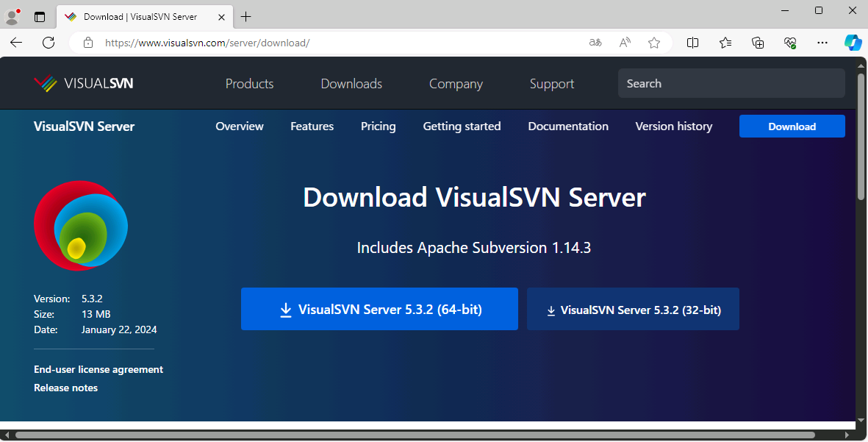Switch to the Pricing tab
868x442 pixels.
coord(378,126)
